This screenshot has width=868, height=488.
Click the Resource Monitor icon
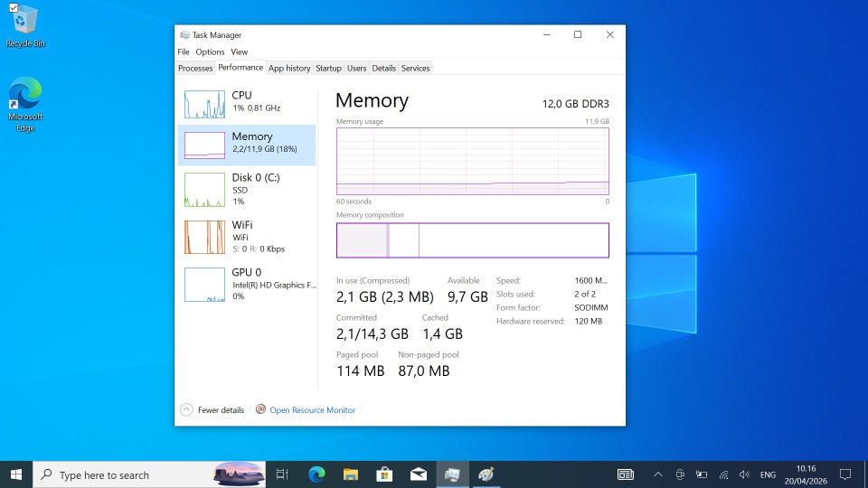coord(260,409)
